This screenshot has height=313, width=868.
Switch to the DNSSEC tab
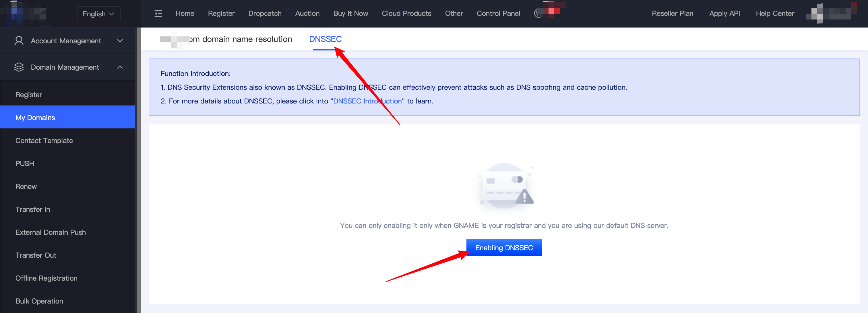pyautogui.click(x=325, y=39)
